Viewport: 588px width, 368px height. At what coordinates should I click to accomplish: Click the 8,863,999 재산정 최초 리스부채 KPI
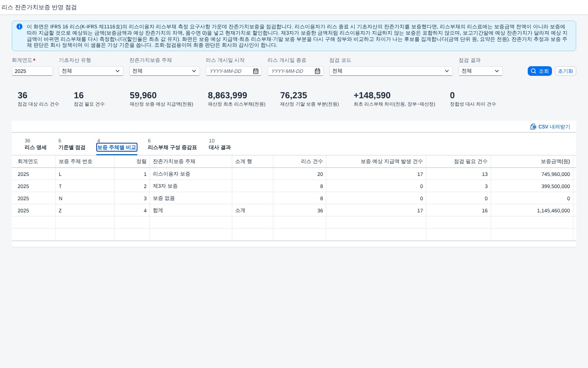(x=237, y=99)
